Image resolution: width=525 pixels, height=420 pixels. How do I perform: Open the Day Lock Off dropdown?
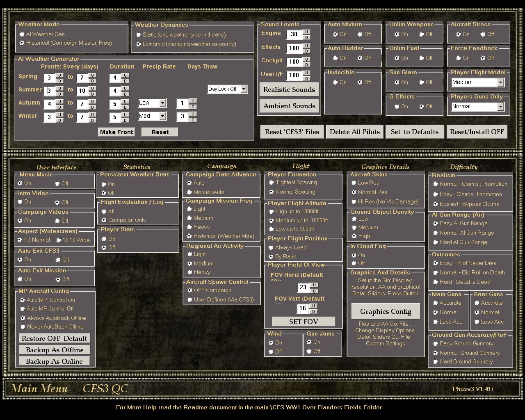(x=244, y=89)
